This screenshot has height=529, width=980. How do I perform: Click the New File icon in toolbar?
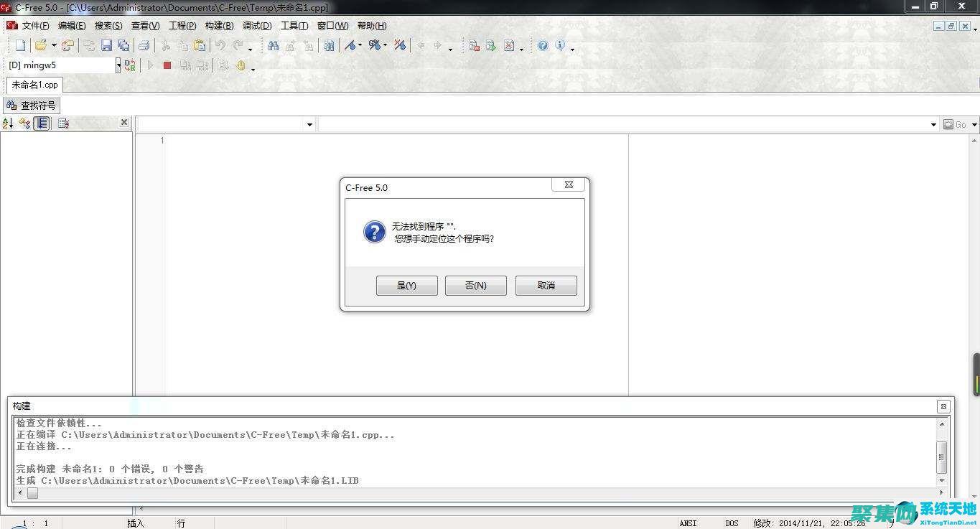pyautogui.click(x=20, y=45)
